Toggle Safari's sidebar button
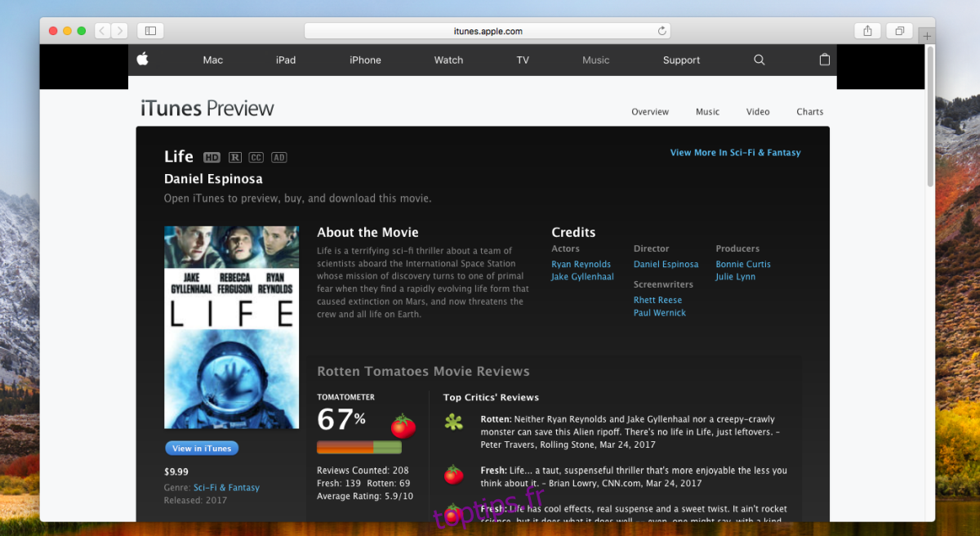 click(150, 31)
